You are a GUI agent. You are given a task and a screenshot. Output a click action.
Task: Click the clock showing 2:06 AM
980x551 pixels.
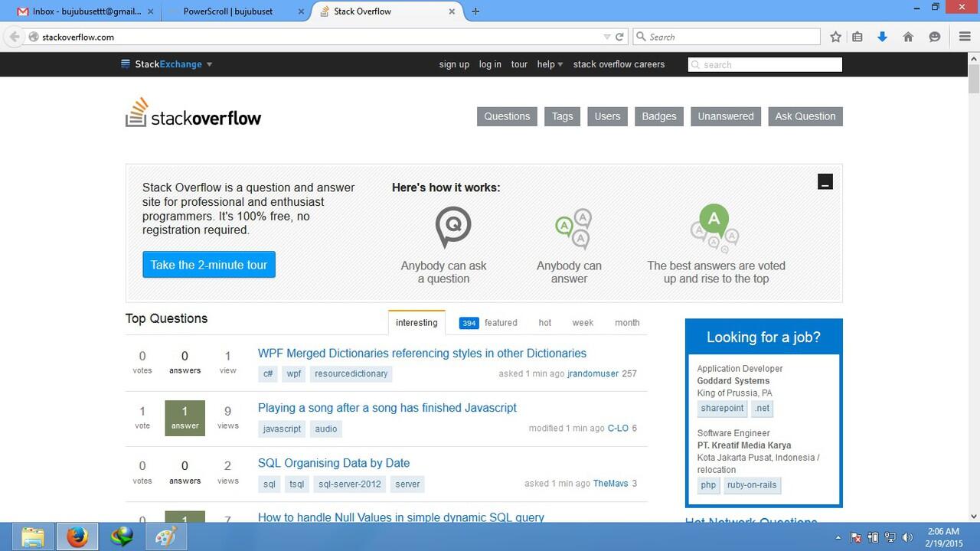point(942,531)
